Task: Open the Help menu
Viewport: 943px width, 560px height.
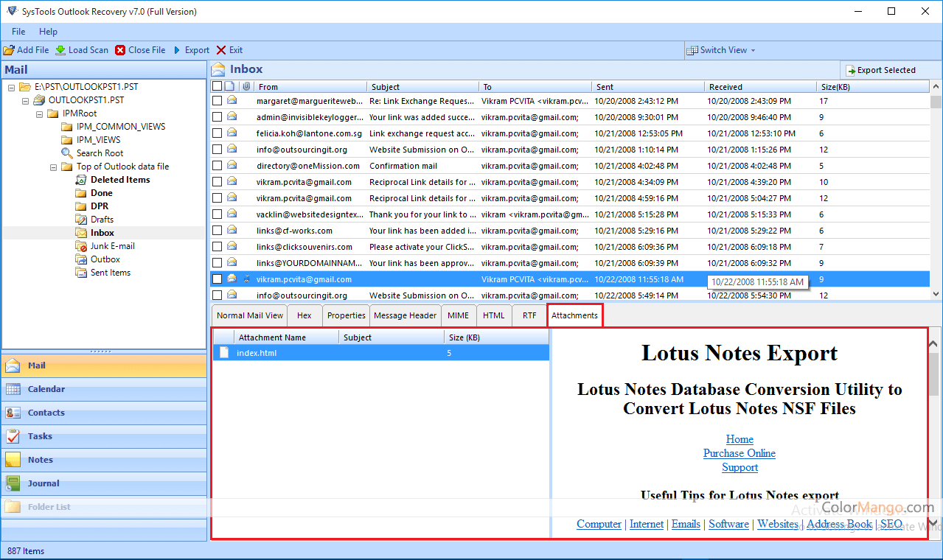Action: [x=48, y=32]
